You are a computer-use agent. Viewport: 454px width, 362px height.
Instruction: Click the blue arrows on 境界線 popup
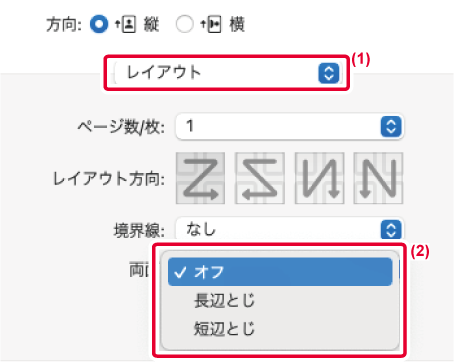[391, 229]
